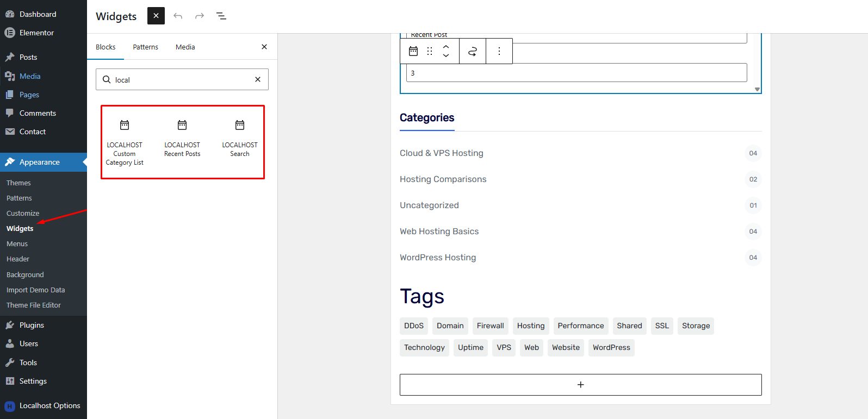868x419 pixels.
Task: Click the move to widget area icon
Action: tap(473, 51)
